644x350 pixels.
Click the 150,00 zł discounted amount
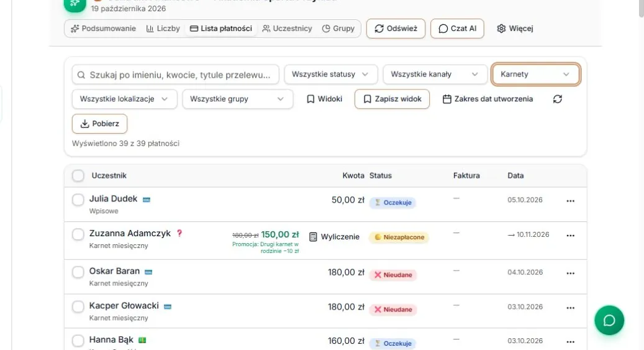[280, 234]
